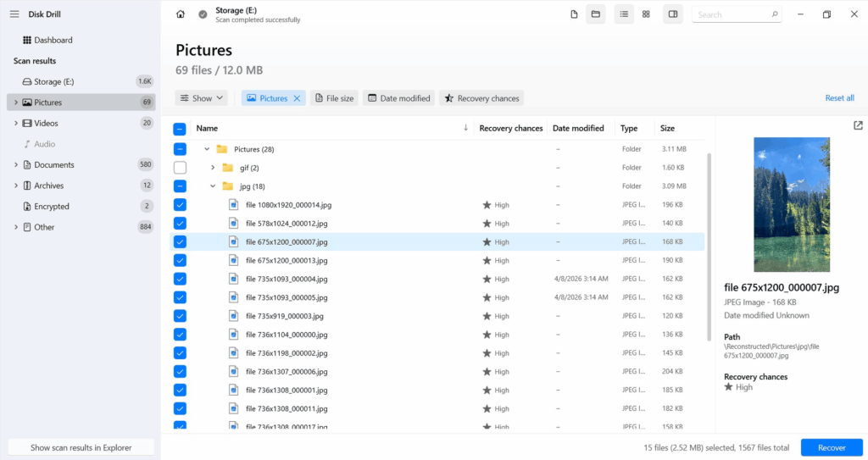Uncheck file 736x1307_000006.jpg
The height and width of the screenshot is (460, 868).
(x=180, y=371)
